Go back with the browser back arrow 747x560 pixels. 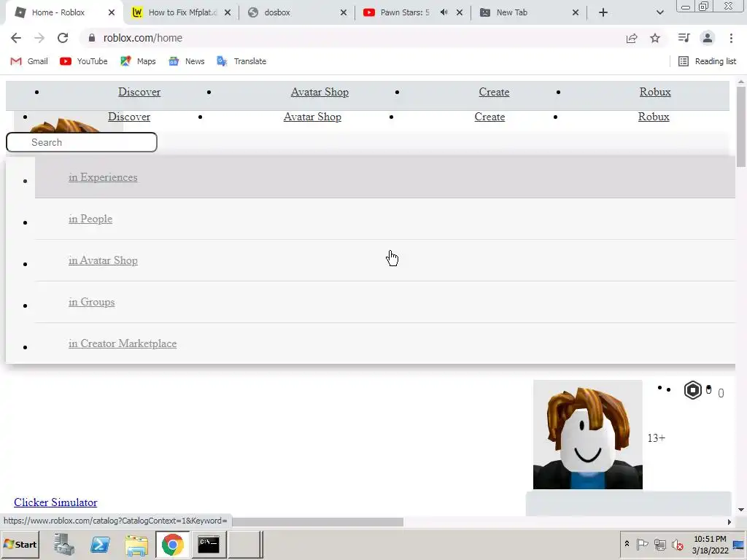click(x=16, y=38)
